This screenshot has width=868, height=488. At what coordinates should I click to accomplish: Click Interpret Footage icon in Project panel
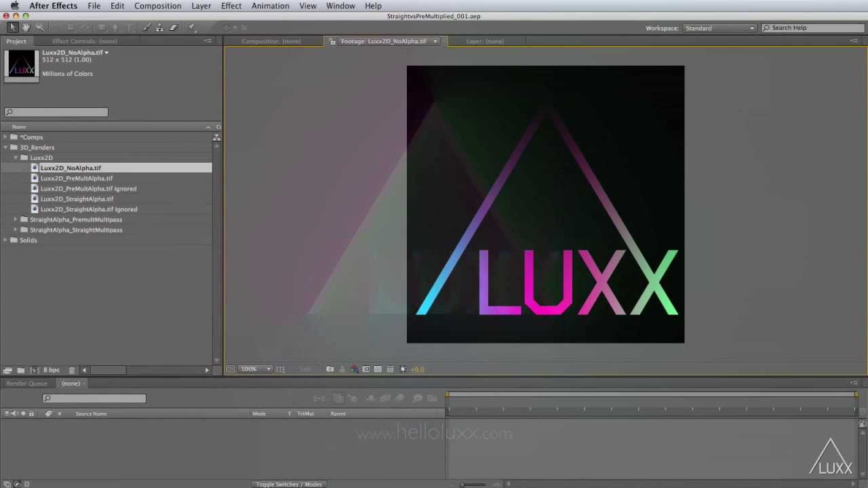point(7,370)
